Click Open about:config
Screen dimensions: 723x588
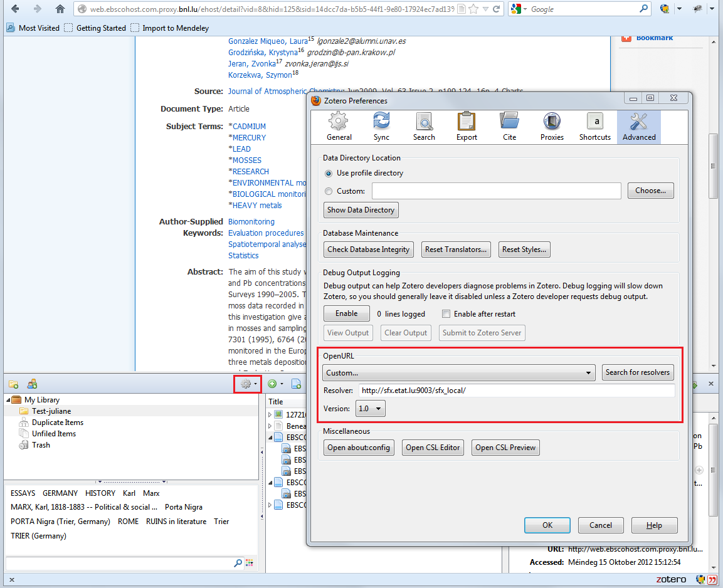coord(359,448)
